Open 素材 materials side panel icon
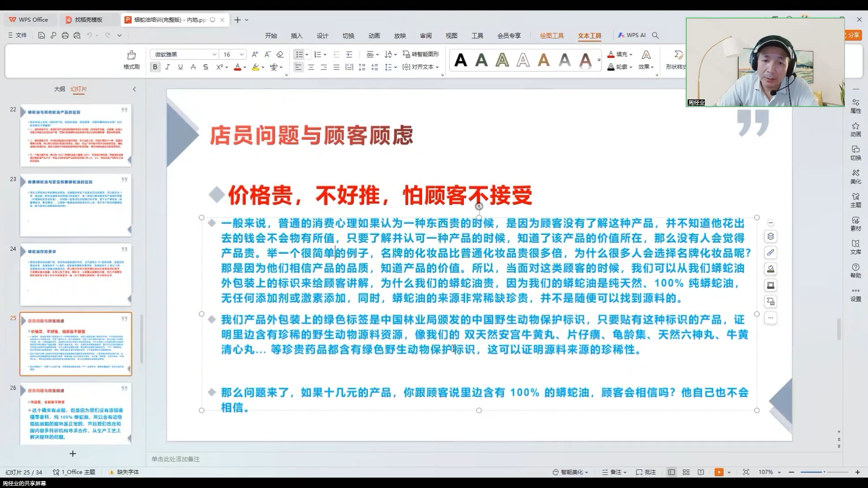This screenshot has height=488, width=868. pos(855,224)
